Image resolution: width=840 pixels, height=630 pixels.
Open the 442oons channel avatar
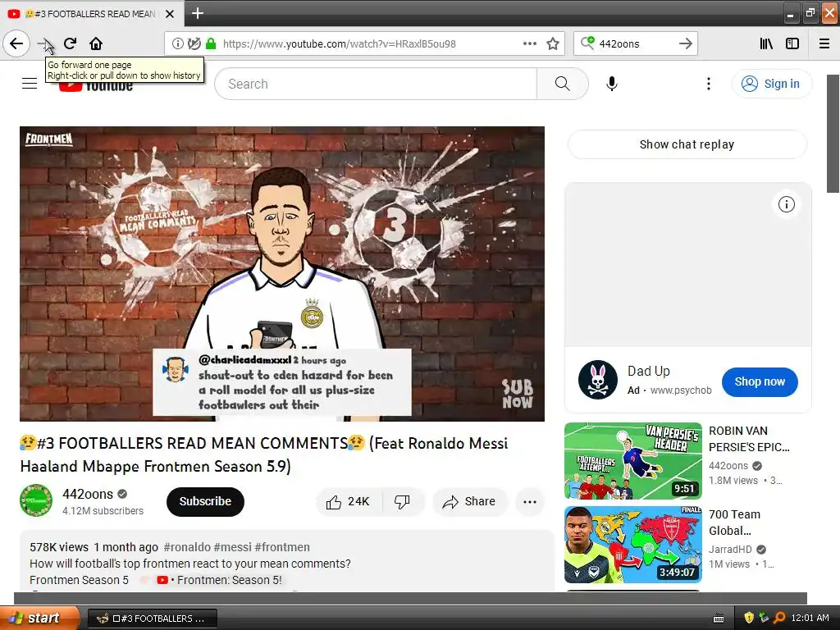36,500
